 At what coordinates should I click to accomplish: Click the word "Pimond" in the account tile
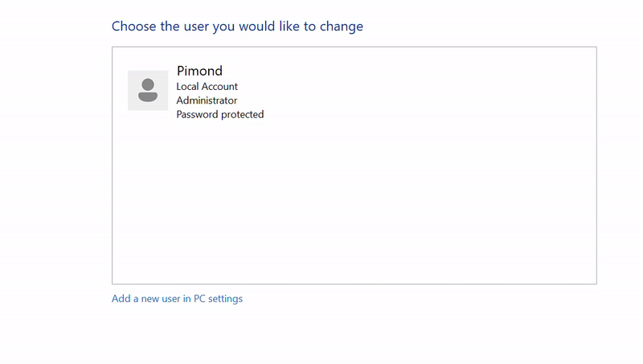[x=199, y=71]
